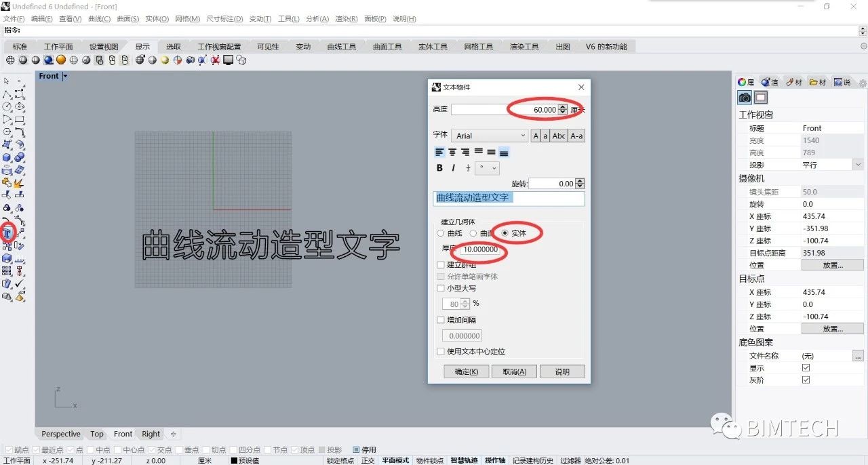The image size is (868, 465).
Task: Select the Text object tool in left toolbar
Action: click(x=7, y=233)
